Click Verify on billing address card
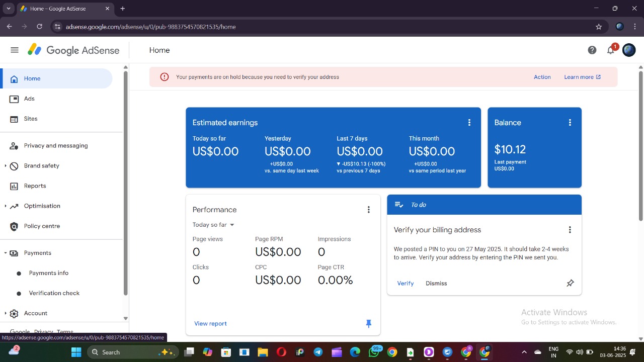The image size is (644, 362). coord(405,283)
